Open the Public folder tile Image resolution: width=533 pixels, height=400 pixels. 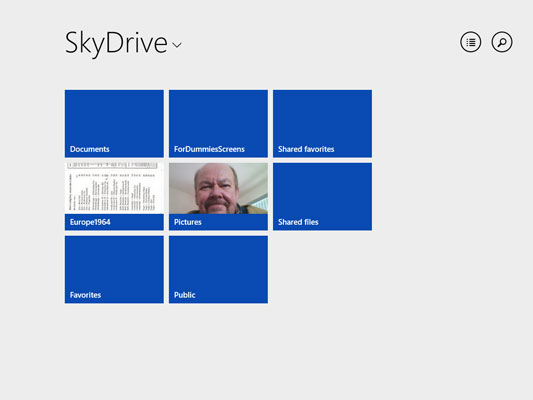click(x=218, y=269)
